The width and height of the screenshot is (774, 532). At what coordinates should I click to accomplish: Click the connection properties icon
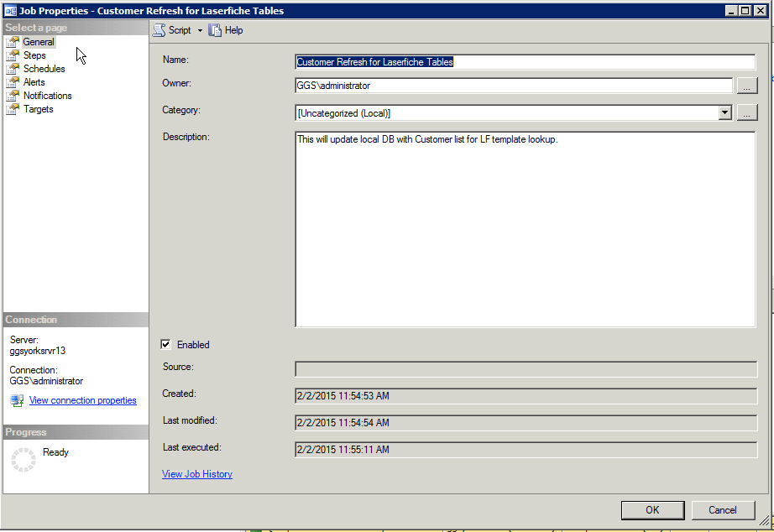(18, 400)
